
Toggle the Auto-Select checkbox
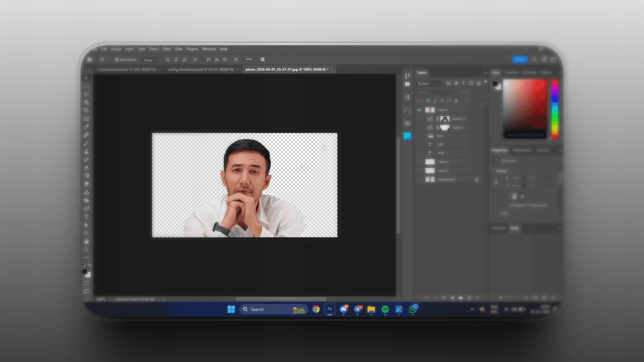pos(117,60)
